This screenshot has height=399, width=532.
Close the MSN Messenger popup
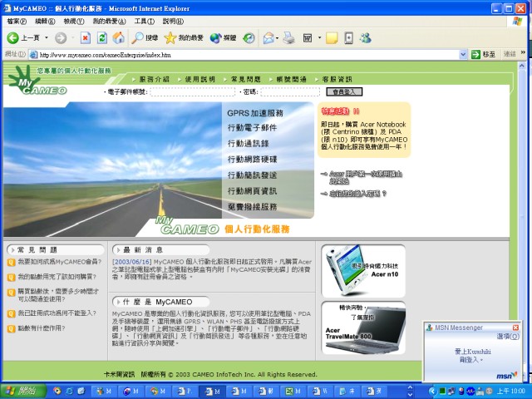pyautogui.click(x=515, y=328)
